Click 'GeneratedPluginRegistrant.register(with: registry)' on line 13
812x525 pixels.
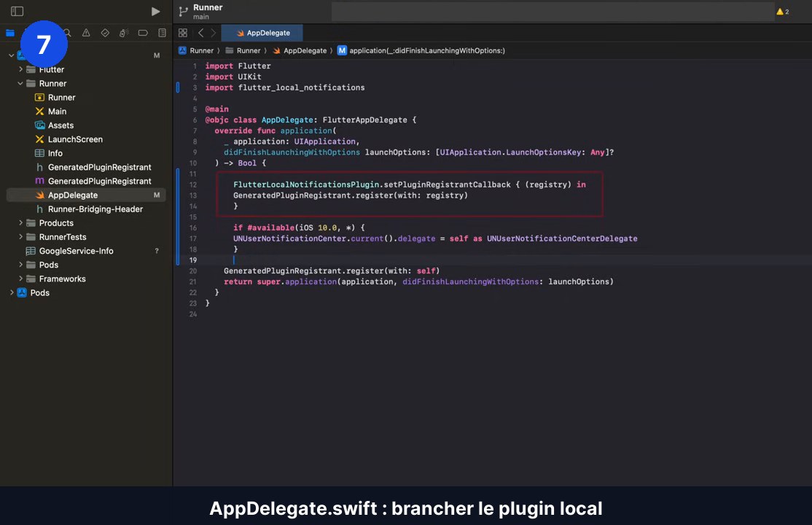pos(350,195)
